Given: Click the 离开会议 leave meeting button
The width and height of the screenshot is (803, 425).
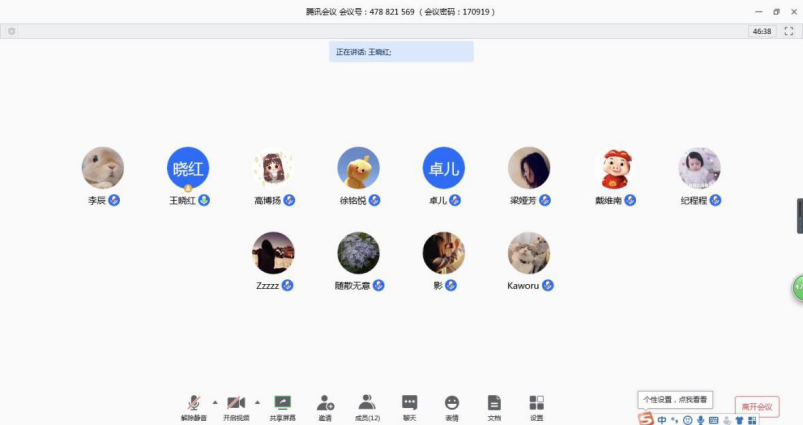Looking at the screenshot, I should (x=757, y=406).
